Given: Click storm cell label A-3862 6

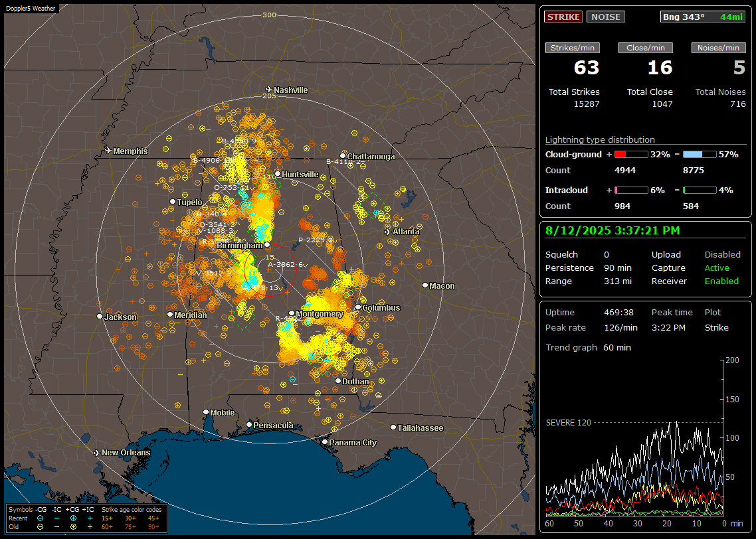Looking at the screenshot, I should pyautogui.click(x=285, y=264).
